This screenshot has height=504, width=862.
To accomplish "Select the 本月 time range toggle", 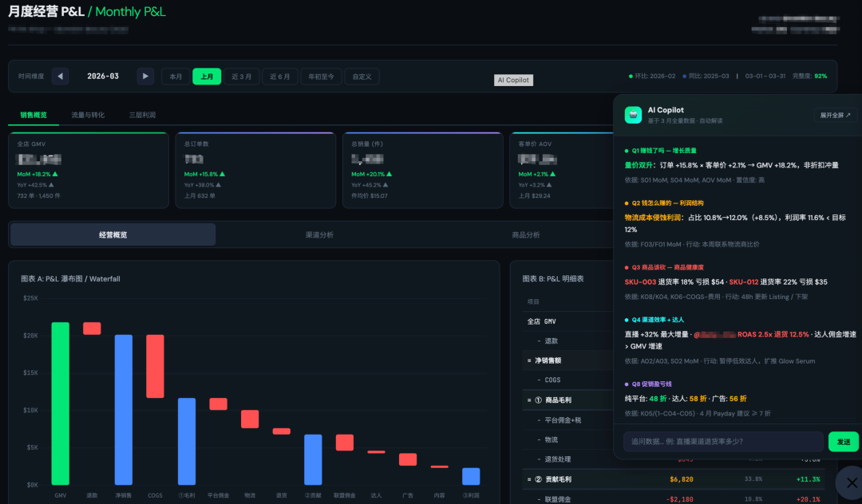I will point(176,77).
